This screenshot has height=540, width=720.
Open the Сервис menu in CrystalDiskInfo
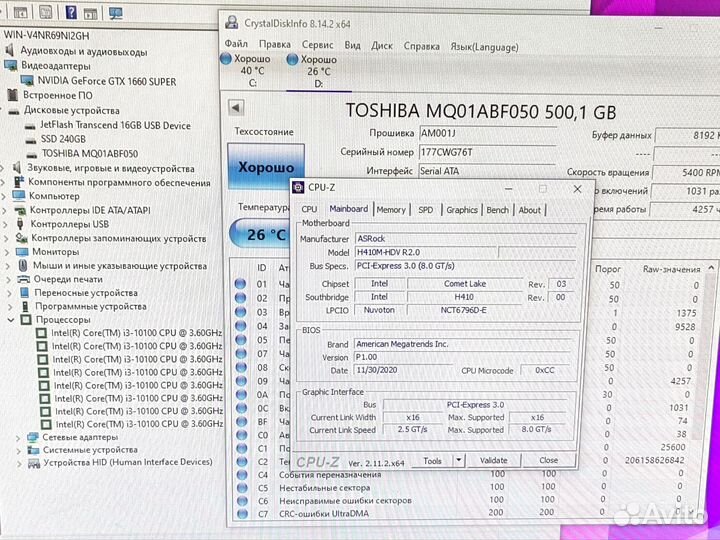[317, 45]
